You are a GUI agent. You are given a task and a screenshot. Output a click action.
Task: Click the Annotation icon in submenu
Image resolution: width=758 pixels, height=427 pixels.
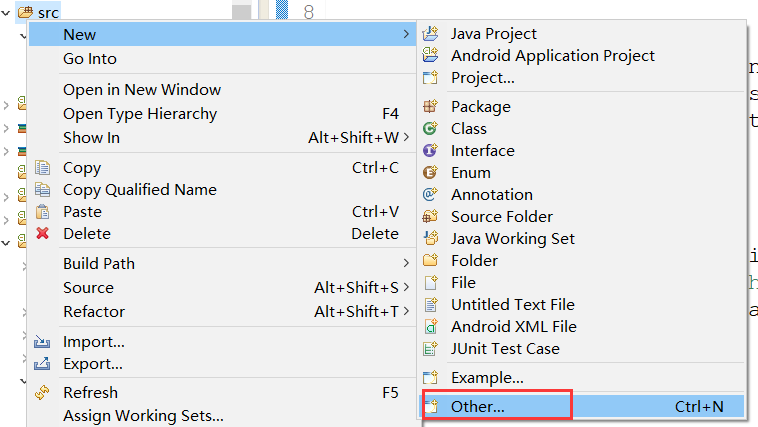(x=431, y=195)
